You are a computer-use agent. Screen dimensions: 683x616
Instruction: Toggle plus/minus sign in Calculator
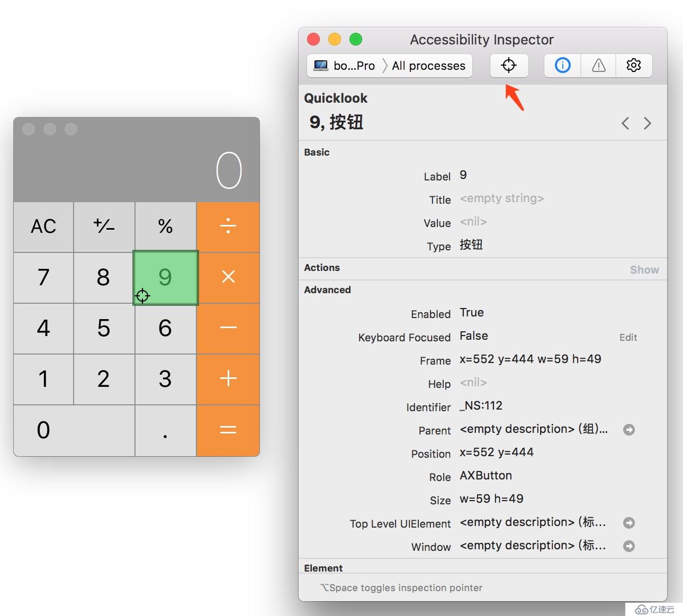(x=104, y=227)
